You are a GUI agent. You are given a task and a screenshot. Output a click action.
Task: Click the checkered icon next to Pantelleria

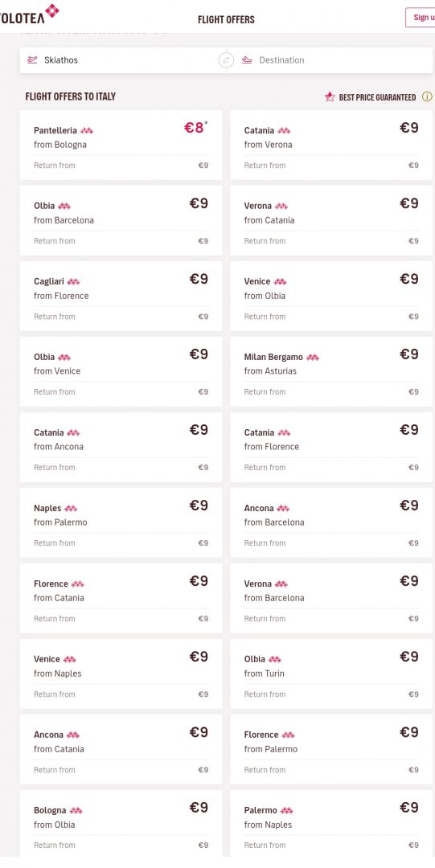pos(87,131)
